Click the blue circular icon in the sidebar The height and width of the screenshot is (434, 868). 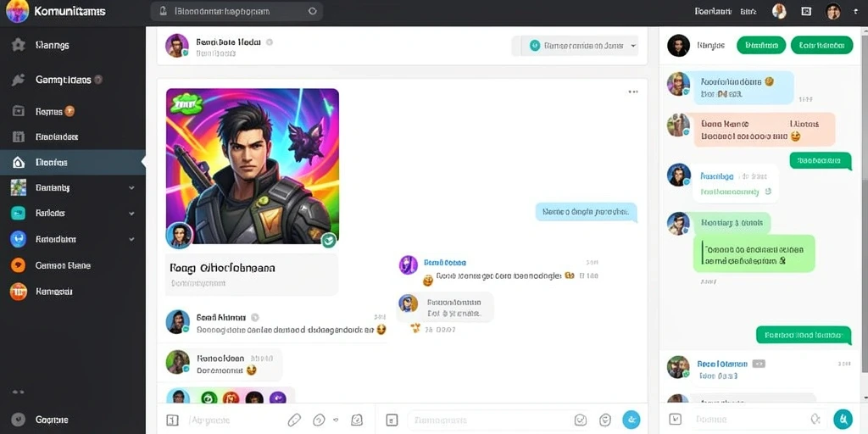pyautogui.click(x=19, y=239)
